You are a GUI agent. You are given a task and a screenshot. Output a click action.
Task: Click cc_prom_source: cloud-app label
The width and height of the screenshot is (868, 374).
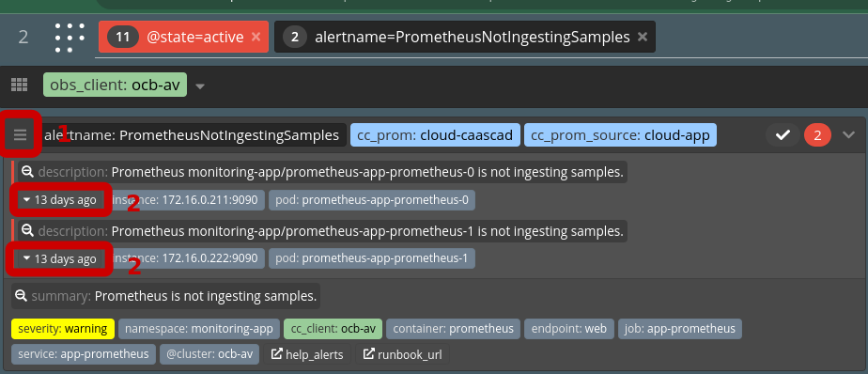click(620, 135)
